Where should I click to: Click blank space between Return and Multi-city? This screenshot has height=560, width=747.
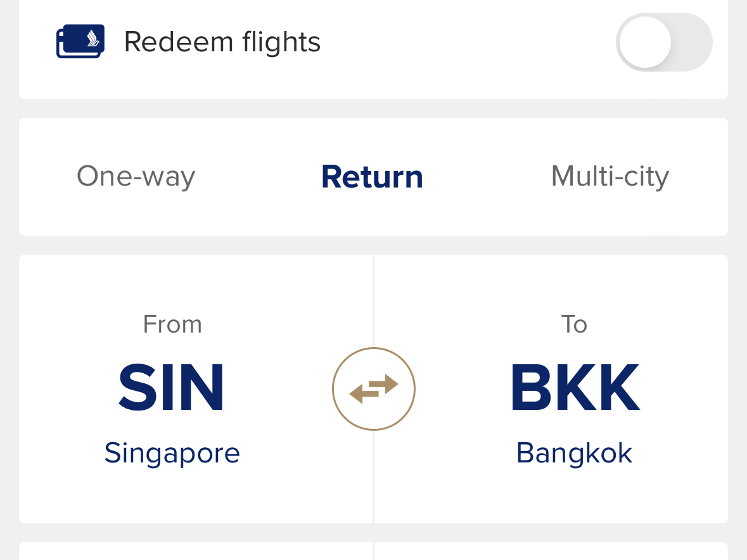[487, 176]
